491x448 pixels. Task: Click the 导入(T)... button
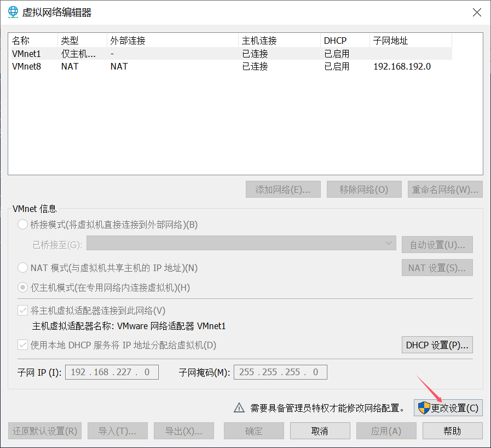point(118,431)
